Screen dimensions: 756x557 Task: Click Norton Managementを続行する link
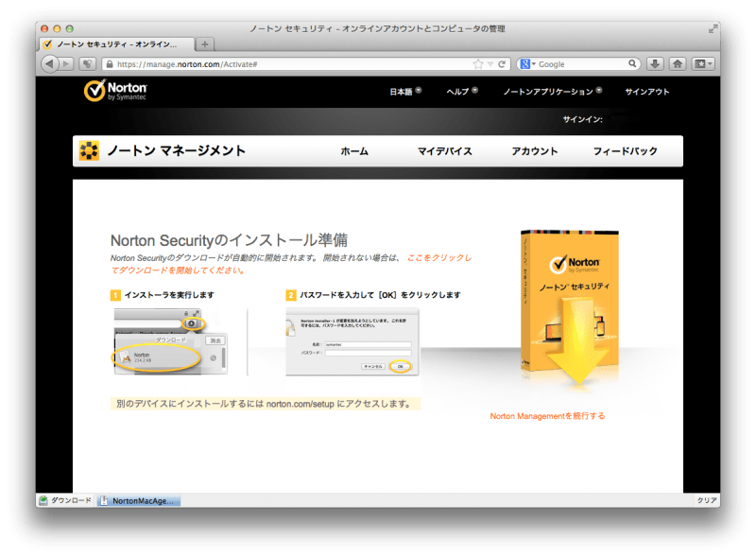[x=547, y=416]
